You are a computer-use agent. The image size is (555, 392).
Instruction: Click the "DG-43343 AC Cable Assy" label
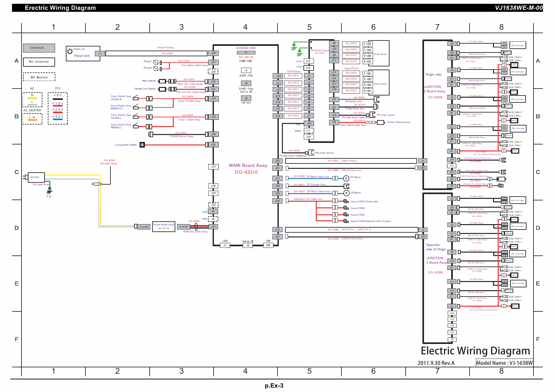pos(109,162)
